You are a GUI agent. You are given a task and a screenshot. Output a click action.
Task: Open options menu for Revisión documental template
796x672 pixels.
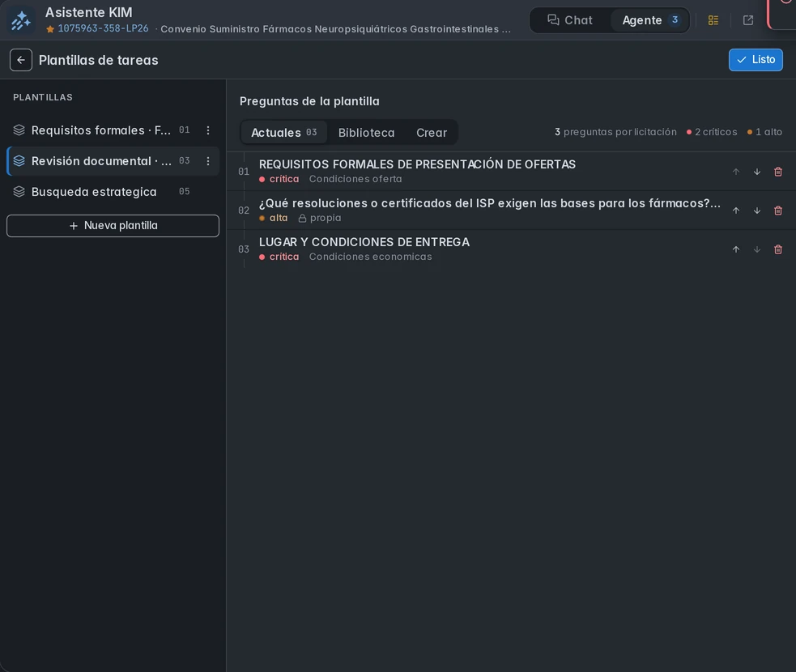(208, 161)
